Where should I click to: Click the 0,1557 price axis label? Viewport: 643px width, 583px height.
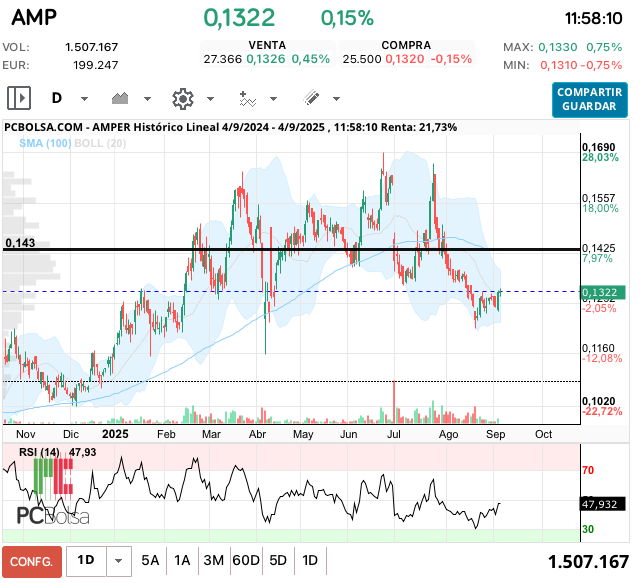[x=599, y=198]
